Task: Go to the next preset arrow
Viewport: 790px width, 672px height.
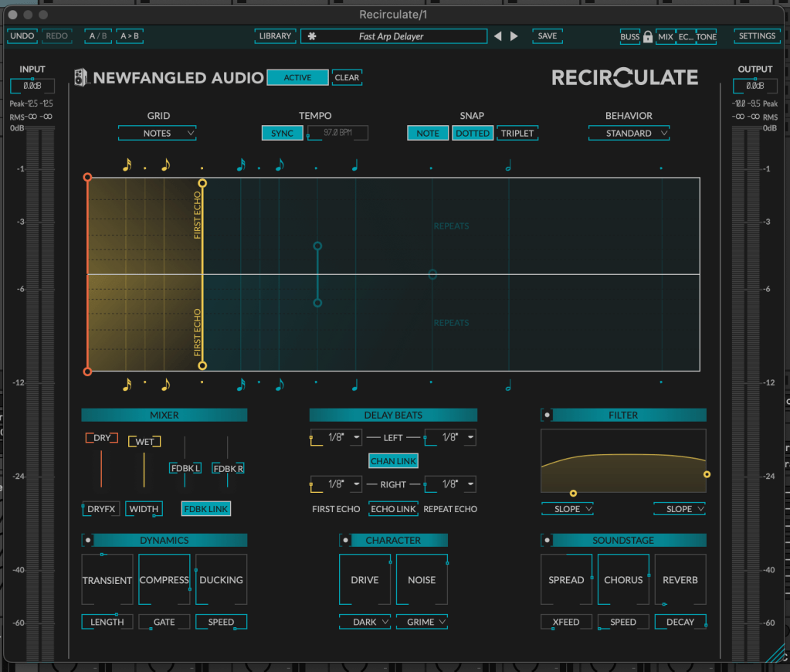Action: tap(514, 36)
